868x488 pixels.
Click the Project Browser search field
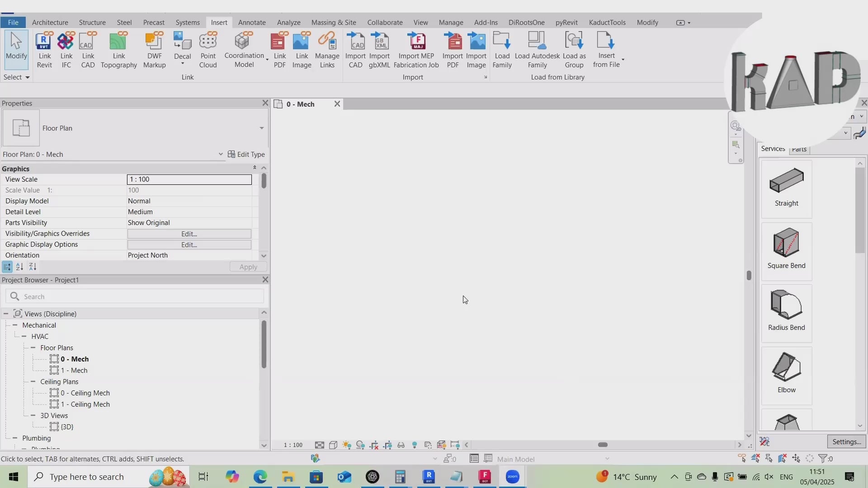pyautogui.click(x=135, y=296)
